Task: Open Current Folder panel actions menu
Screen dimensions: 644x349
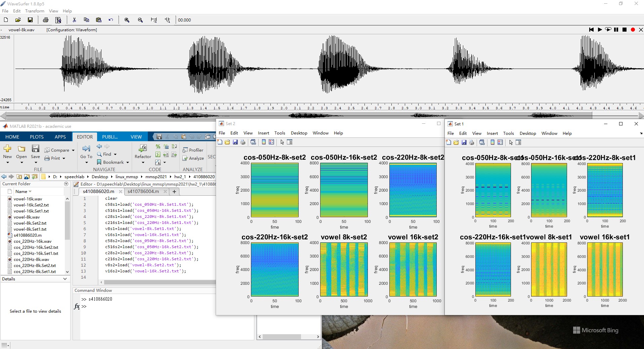Action: point(66,184)
